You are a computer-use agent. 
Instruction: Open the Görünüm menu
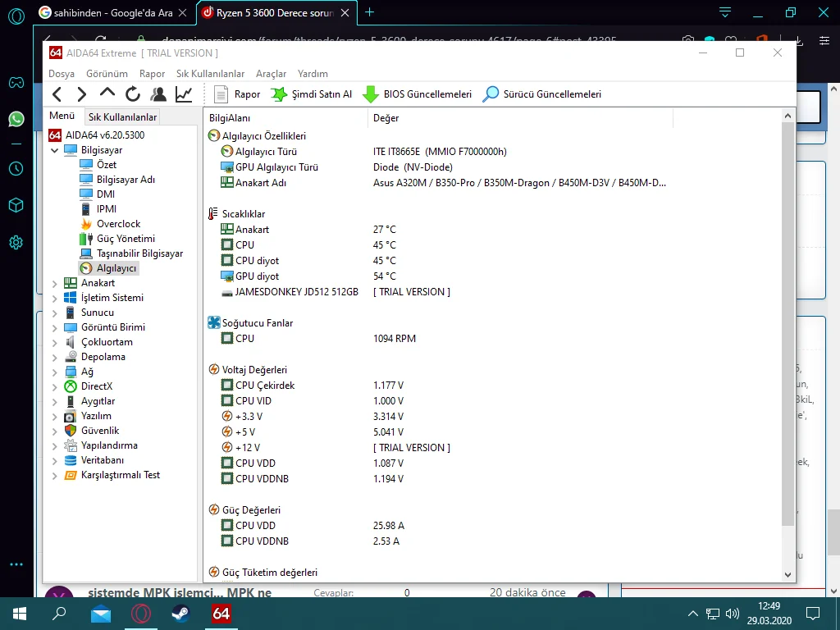107,73
